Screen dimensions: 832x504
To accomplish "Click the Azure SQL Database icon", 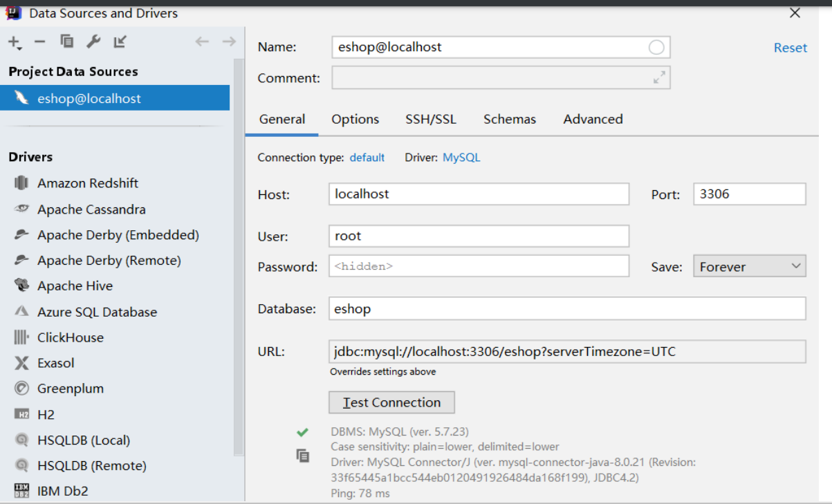I will tap(21, 312).
